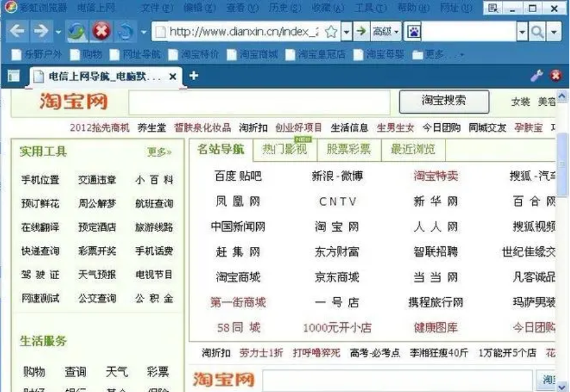
Task: Select the 名站导航 tab
Action: (221, 149)
